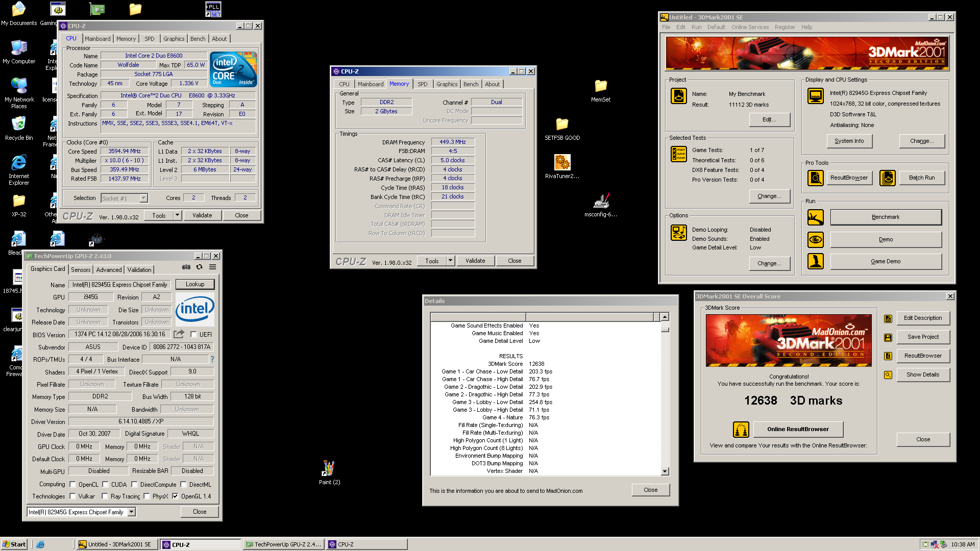Expand Tools dropdown arrow in CPU-Z processor window

[x=177, y=215]
